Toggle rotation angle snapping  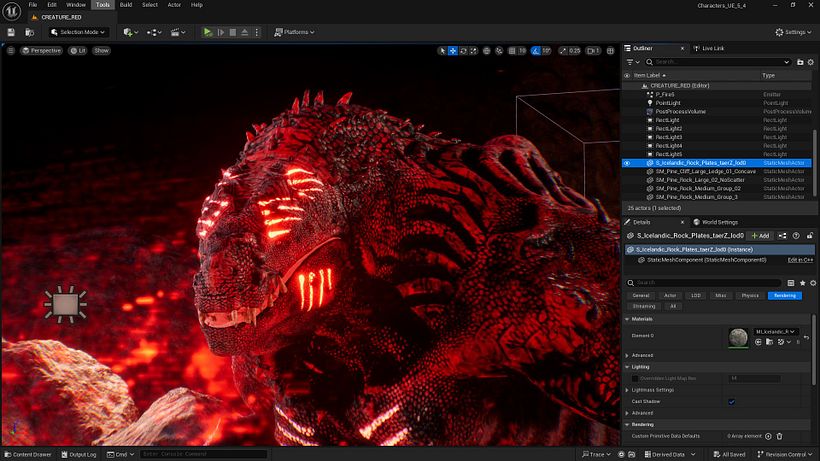tap(536, 51)
